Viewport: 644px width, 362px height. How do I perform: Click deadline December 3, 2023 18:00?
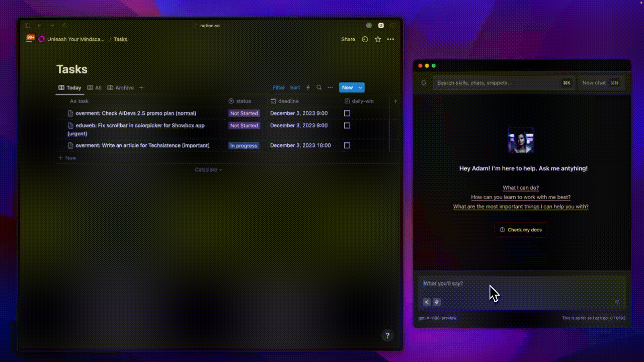point(300,145)
